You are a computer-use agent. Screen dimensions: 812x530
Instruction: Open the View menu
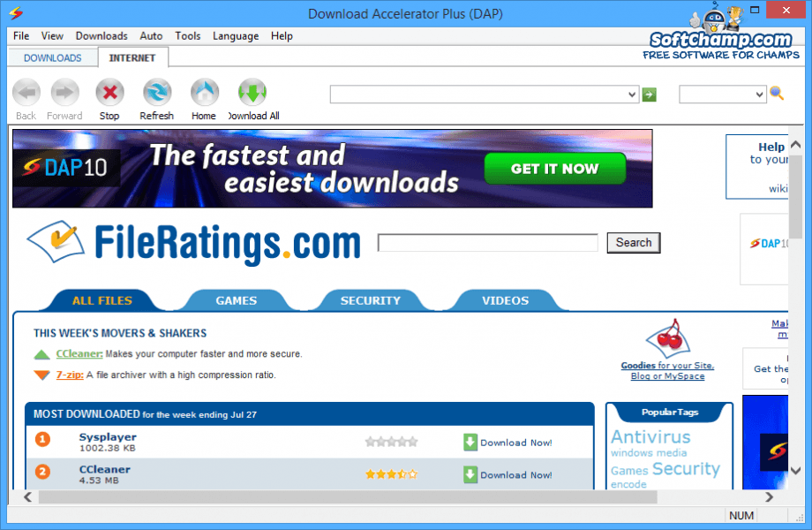point(52,35)
